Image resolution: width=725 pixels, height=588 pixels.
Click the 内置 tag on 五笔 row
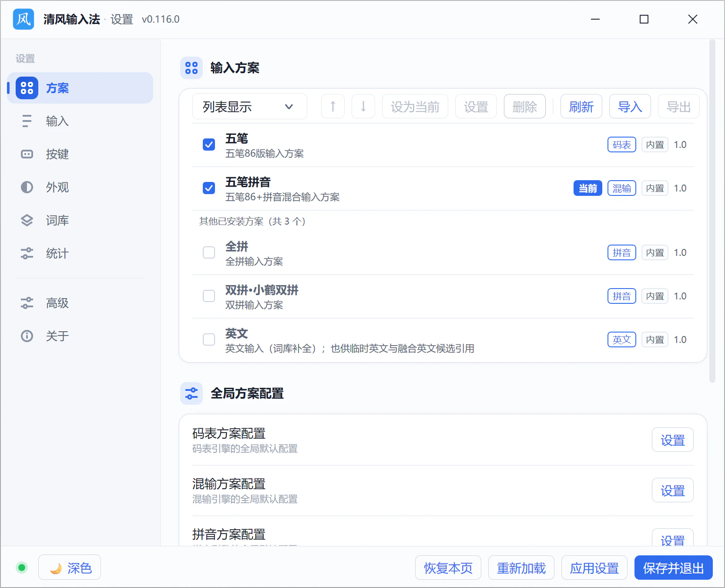pyautogui.click(x=655, y=144)
